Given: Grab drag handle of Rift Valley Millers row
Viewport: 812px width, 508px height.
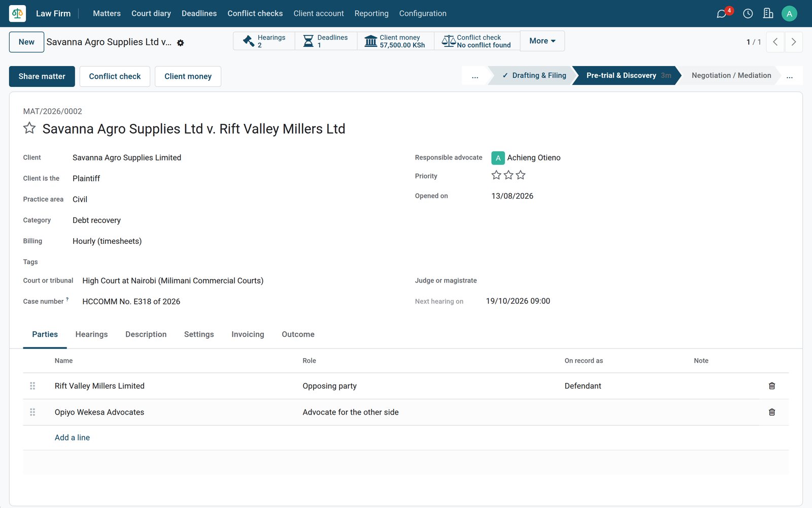Looking at the screenshot, I should click(32, 386).
